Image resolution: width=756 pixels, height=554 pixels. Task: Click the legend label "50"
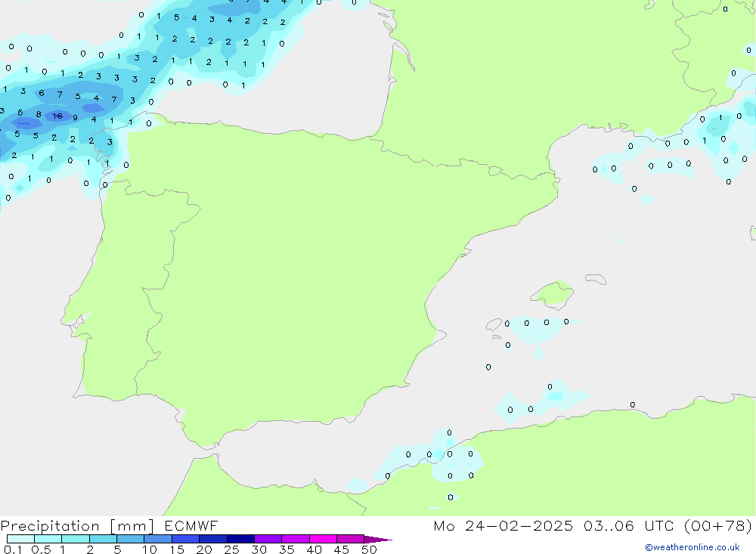point(370,549)
